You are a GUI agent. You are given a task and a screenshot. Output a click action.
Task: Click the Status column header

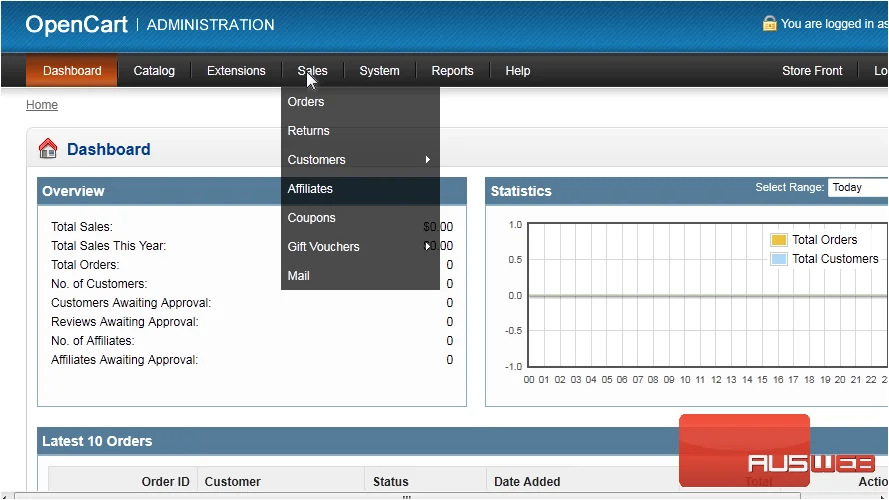pos(391,482)
